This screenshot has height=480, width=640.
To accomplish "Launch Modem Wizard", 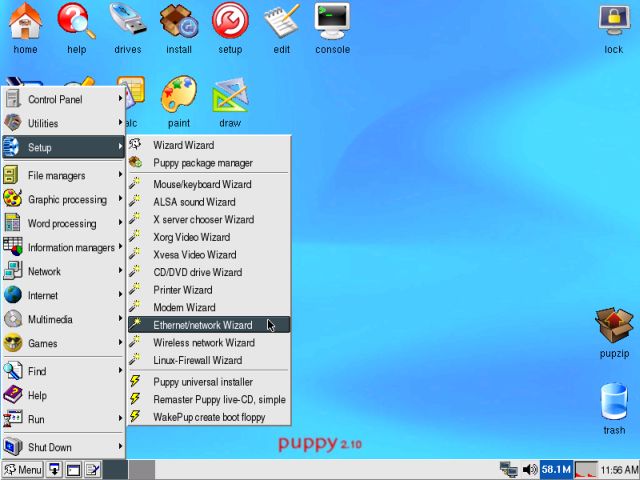I will (209, 307).
